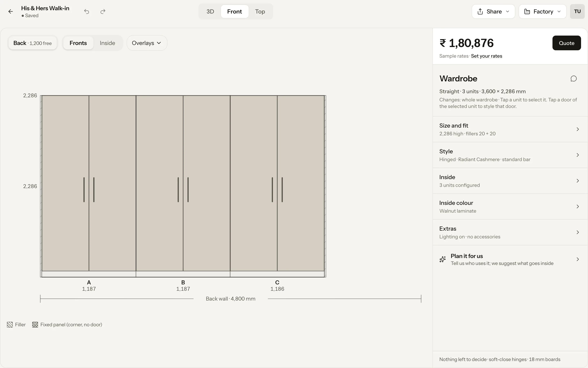Expand the Inside colour section
588x368 pixels.
(510, 207)
